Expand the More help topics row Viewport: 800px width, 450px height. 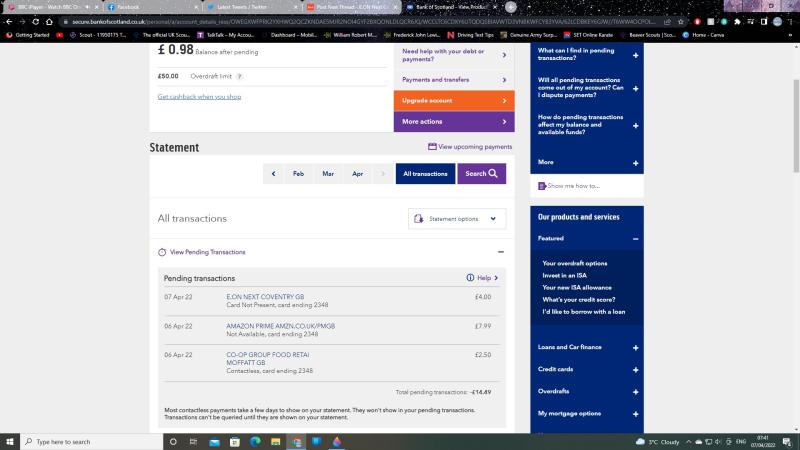click(x=587, y=162)
